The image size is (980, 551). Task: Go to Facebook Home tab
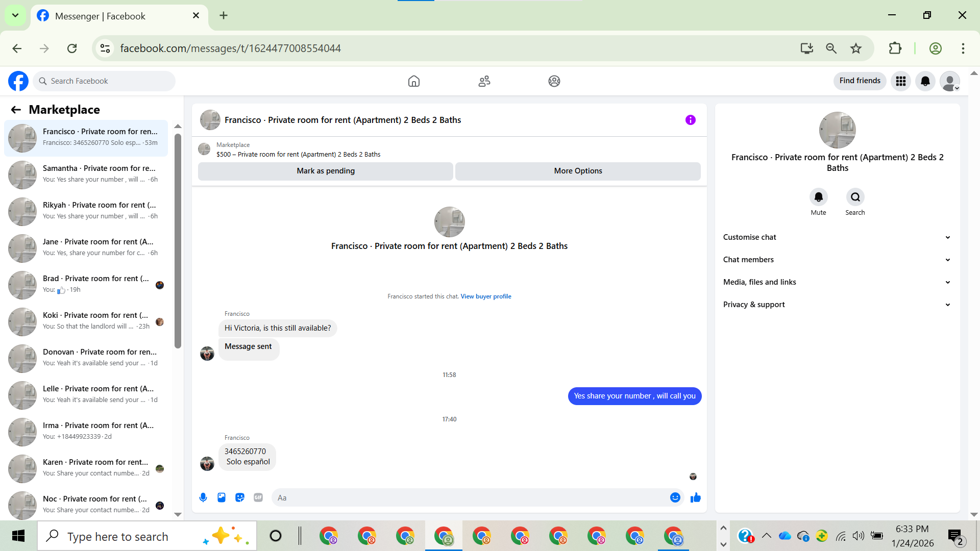coord(414,81)
